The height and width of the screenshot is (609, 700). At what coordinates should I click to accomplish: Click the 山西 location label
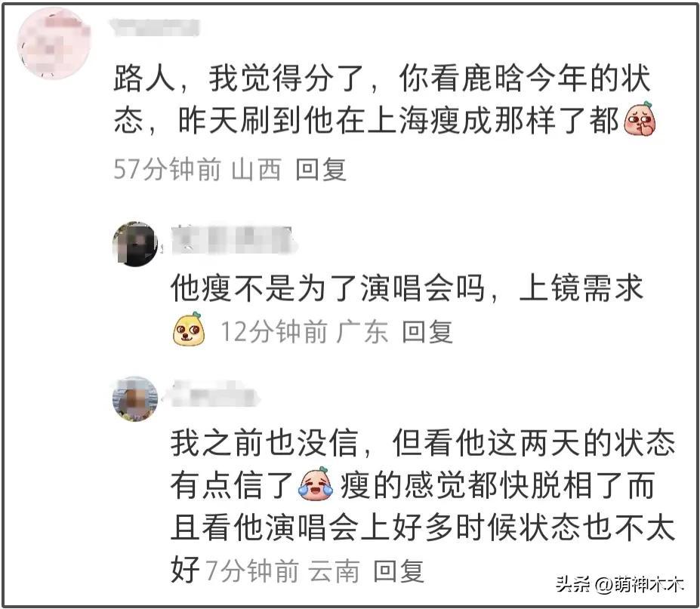[x=256, y=170]
